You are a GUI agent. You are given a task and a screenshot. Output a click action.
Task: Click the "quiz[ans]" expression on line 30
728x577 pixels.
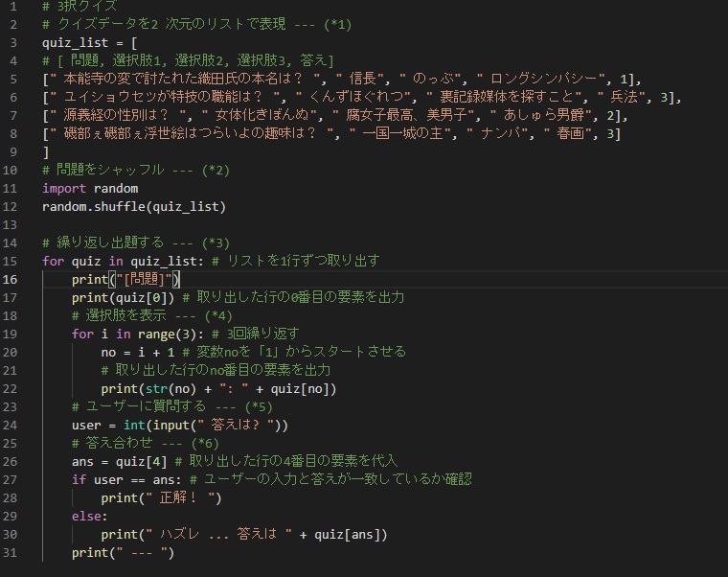click(351, 534)
